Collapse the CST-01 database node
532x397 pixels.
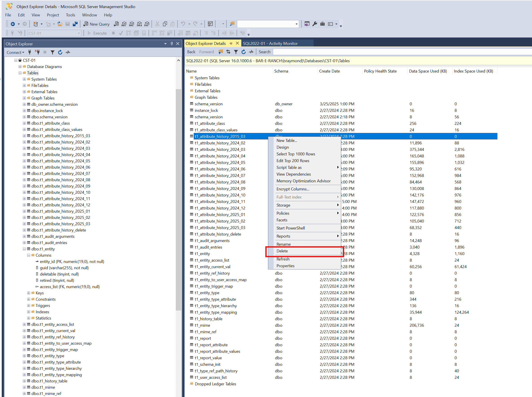click(16, 60)
